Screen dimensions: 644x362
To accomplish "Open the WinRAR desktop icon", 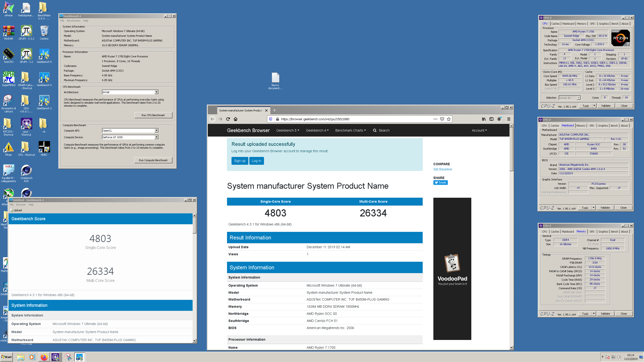I will click(9, 32).
